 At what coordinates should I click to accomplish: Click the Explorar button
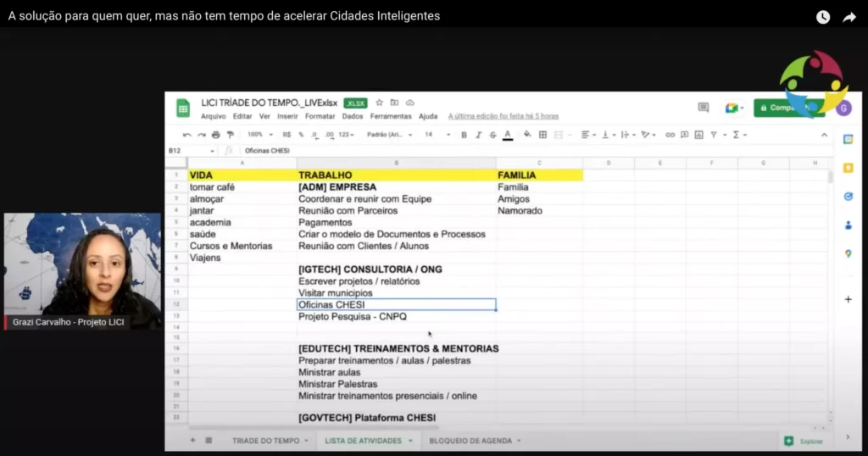click(x=804, y=442)
